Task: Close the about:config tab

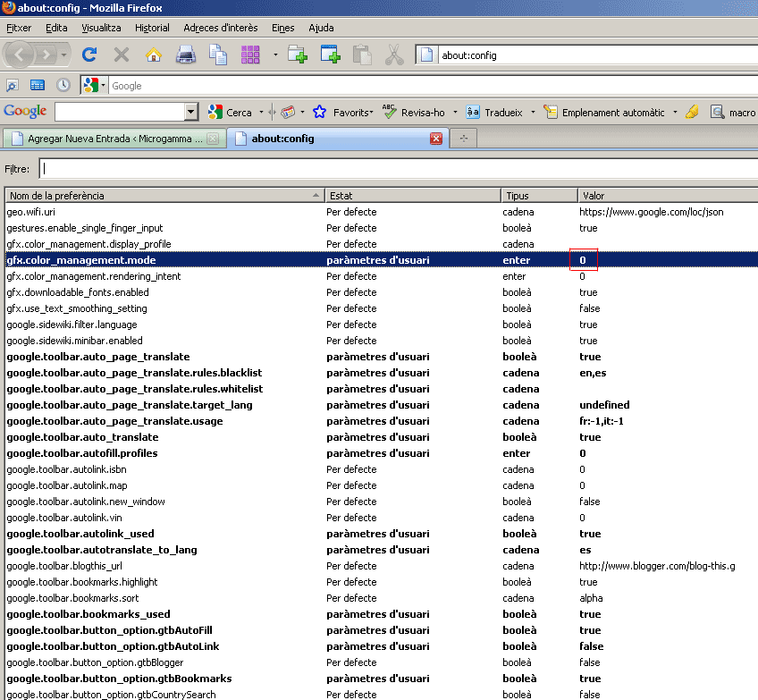Action: [436, 139]
